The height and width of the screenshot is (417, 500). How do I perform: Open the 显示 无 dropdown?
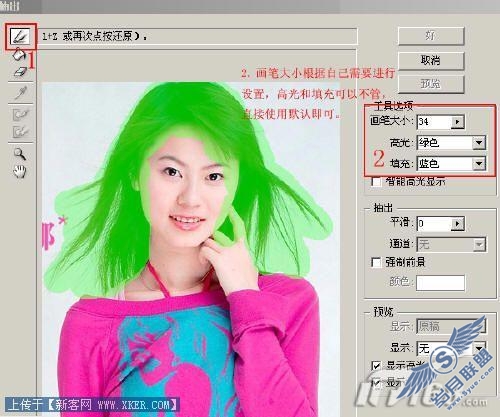(x=452, y=348)
